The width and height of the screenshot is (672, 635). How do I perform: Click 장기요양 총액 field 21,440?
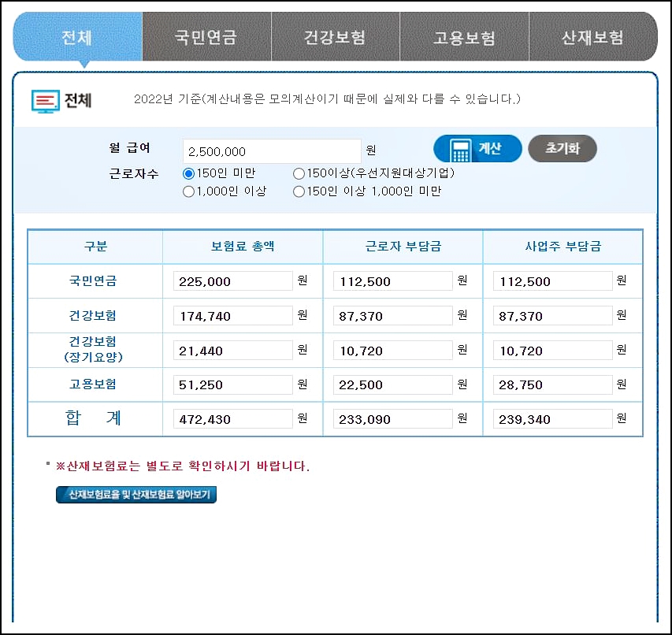(x=232, y=351)
